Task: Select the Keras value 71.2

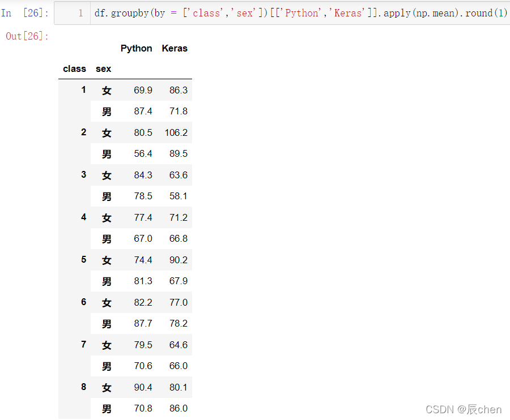Action: [x=178, y=217]
